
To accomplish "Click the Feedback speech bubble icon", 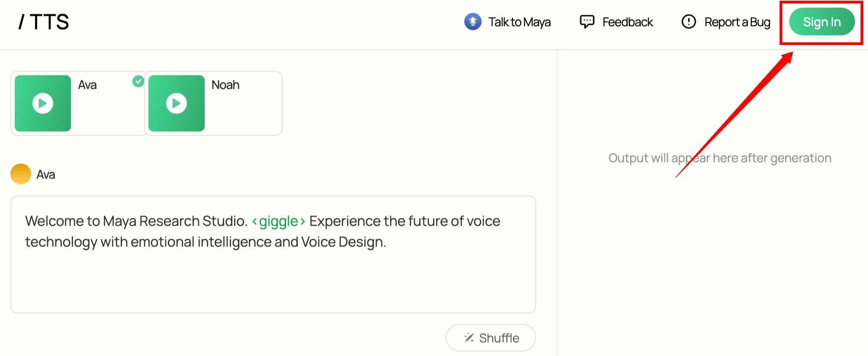I will (x=587, y=22).
